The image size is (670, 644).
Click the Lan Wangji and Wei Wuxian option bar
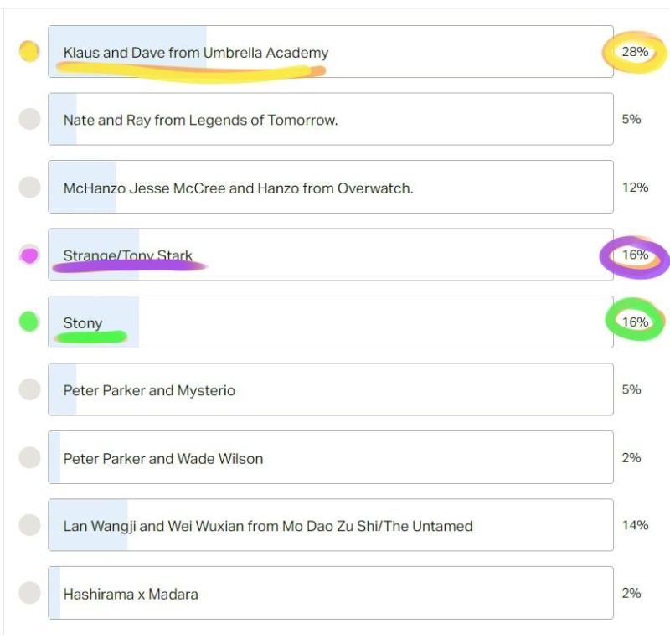[331, 525]
